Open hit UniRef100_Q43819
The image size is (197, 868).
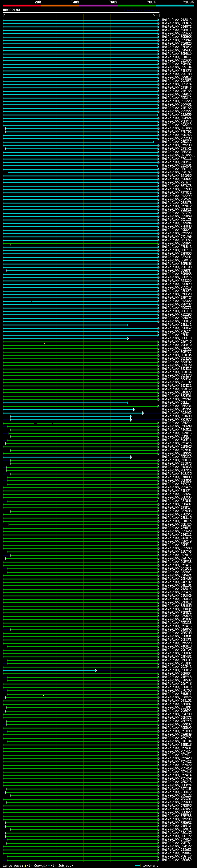tap(177, 20)
